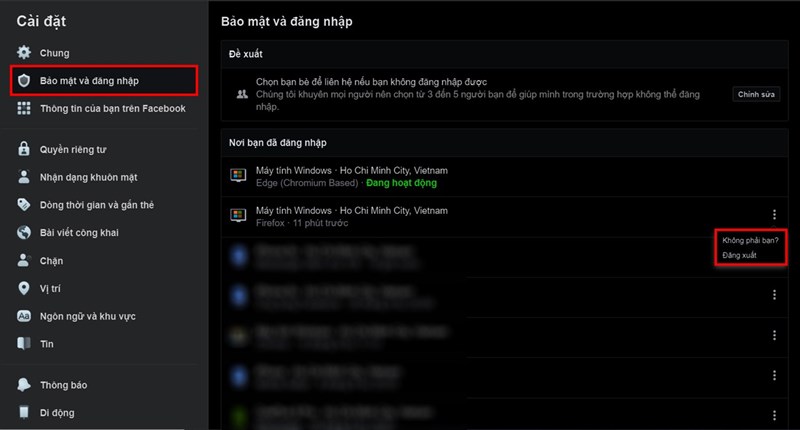Click the bell icon for Thông báo

coord(23,385)
